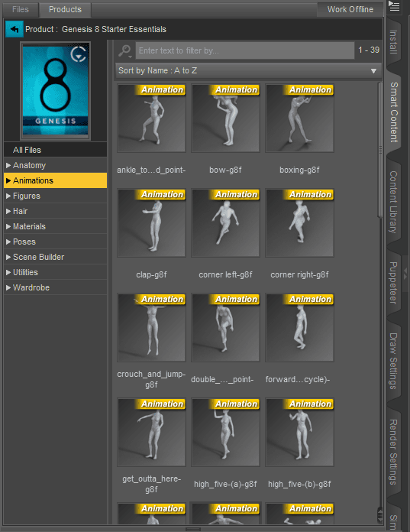Select the forward...cycle) animation thumbnail
Viewport: 410px width, 532px height.
coord(299,328)
